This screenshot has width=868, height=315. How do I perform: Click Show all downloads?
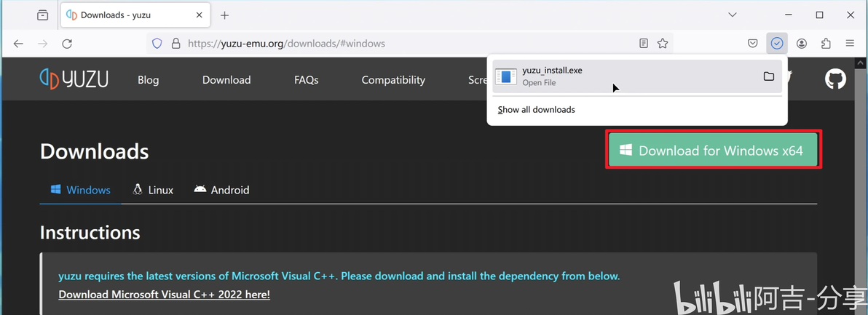pos(536,110)
